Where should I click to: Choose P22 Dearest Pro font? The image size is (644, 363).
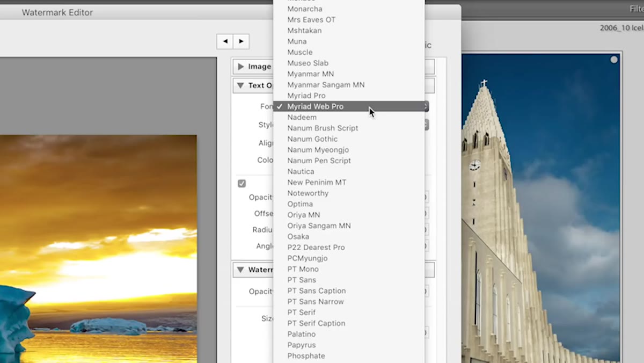coord(349,247)
